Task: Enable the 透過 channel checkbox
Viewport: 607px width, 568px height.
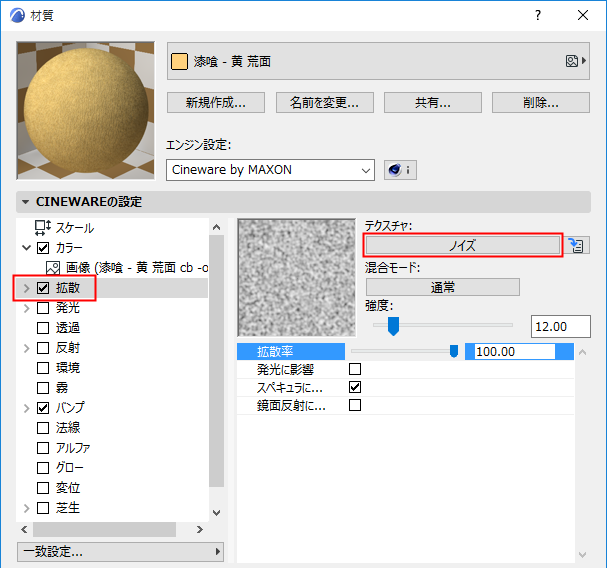Action: coord(43,328)
